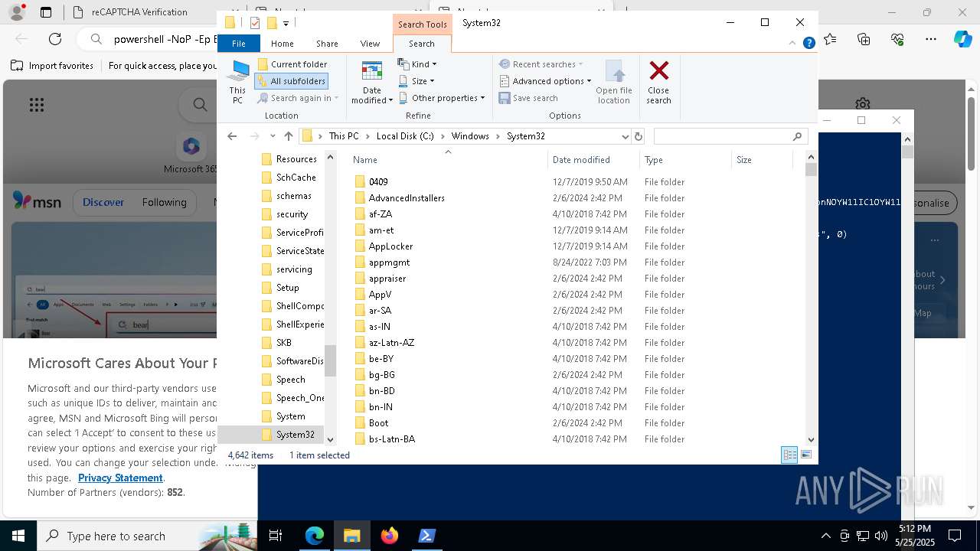The height and width of the screenshot is (551, 980).
Task: Click Open file location button
Action: (x=614, y=82)
